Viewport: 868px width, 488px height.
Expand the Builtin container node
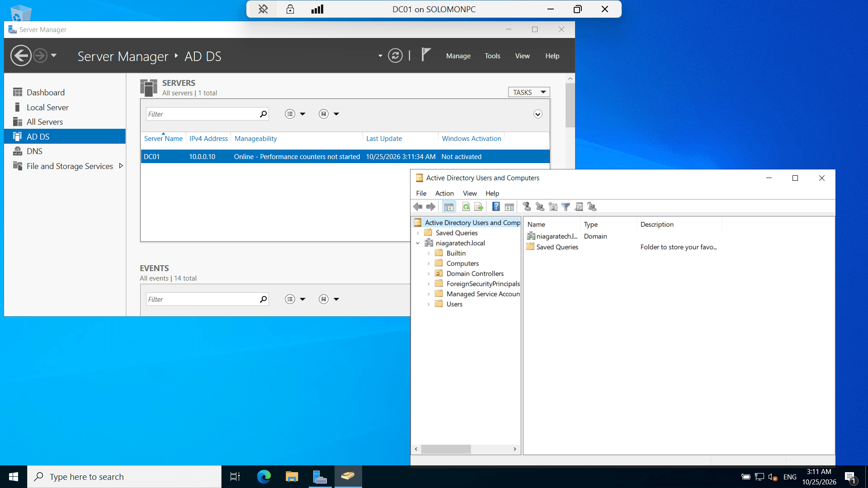coord(429,253)
